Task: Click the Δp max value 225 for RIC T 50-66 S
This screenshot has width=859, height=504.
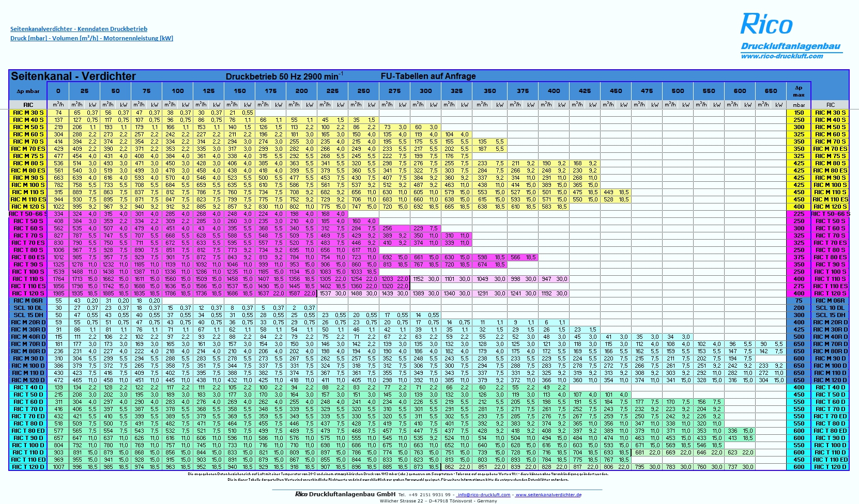Action: pos(799,214)
